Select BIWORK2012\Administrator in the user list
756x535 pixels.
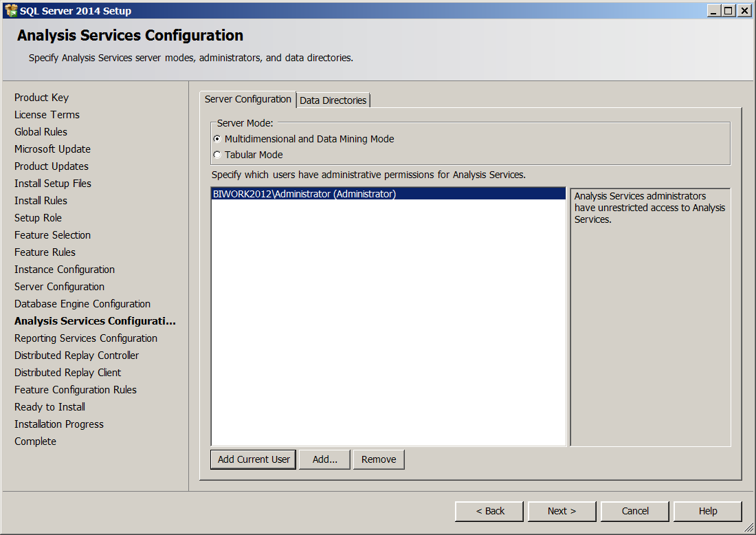pyautogui.click(x=304, y=194)
